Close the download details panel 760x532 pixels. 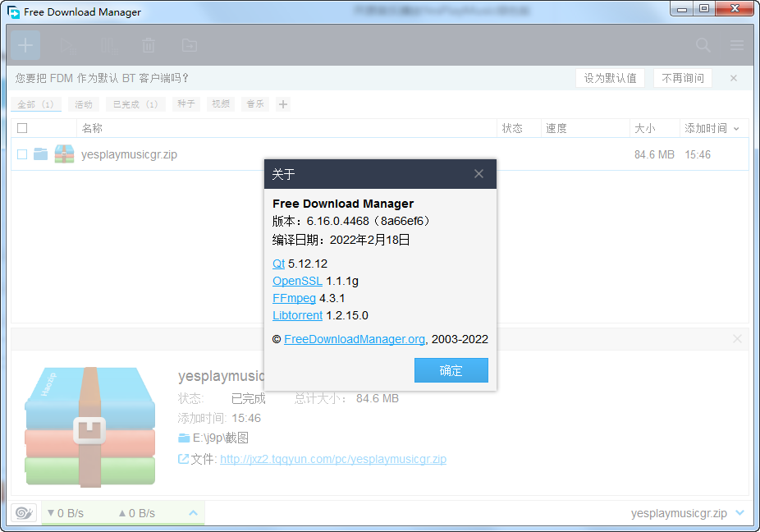click(x=737, y=338)
